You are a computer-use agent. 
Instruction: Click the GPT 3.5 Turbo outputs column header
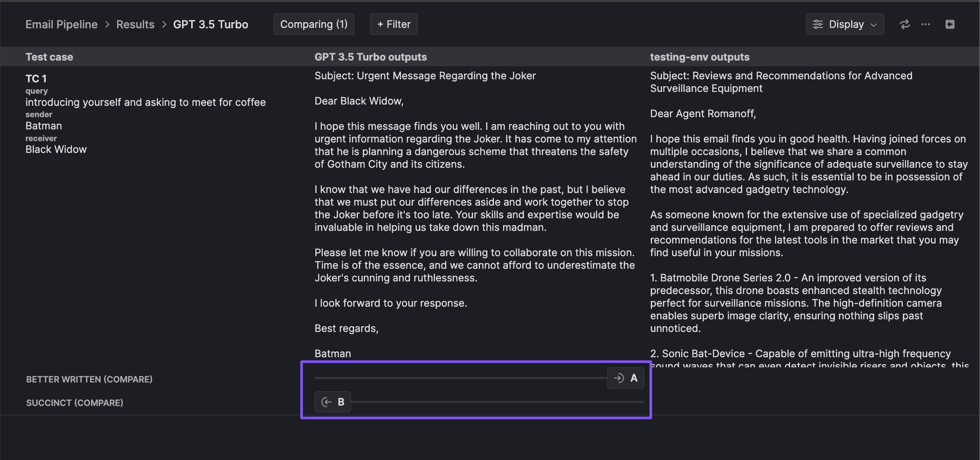click(371, 57)
